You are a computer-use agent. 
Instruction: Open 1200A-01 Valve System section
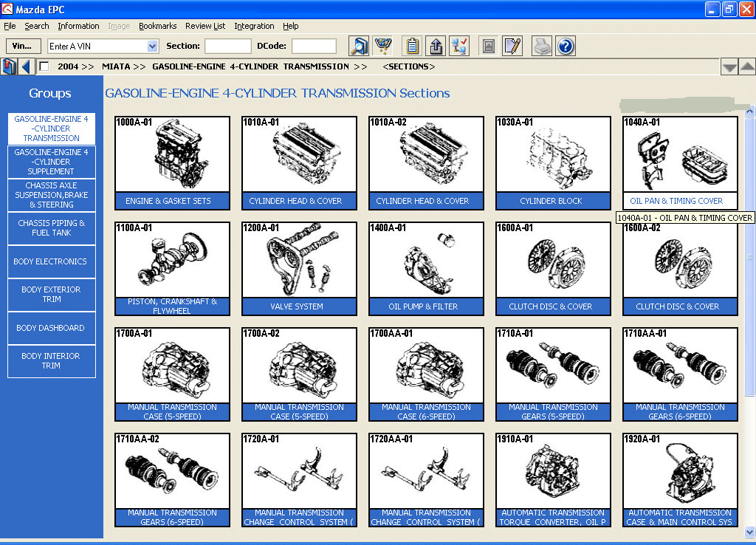pos(299,269)
